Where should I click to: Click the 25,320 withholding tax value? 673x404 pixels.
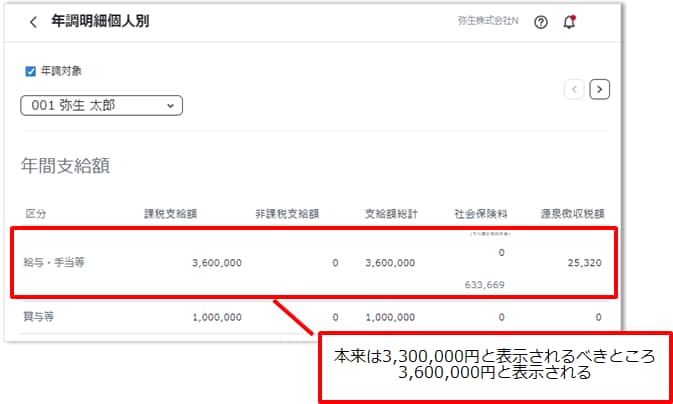[584, 263]
